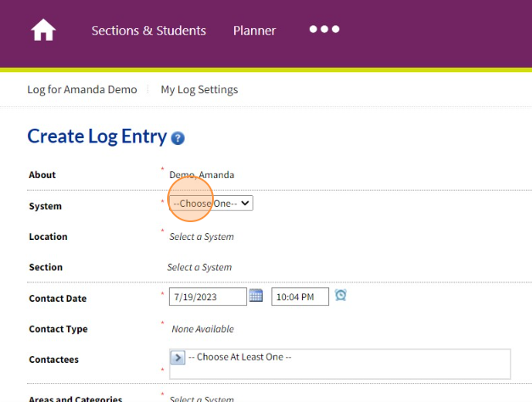Click the None Available contact type text

click(x=203, y=329)
